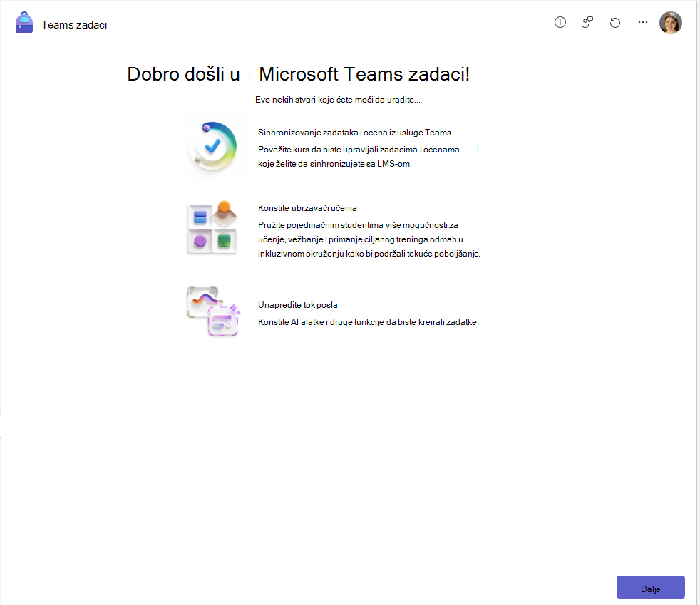Image resolution: width=700 pixels, height=605 pixels.
Task: Click 'Unapredite tok posla' heading
Action: click(297, 305)
